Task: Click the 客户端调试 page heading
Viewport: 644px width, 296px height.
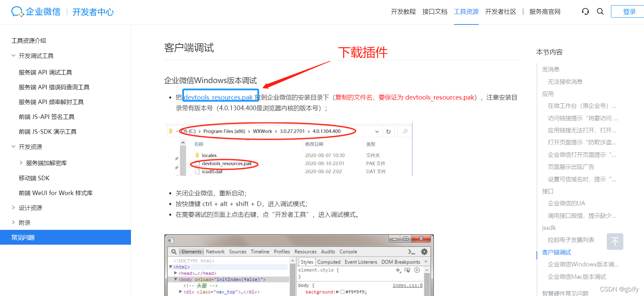Action: [x=189, y=48]
